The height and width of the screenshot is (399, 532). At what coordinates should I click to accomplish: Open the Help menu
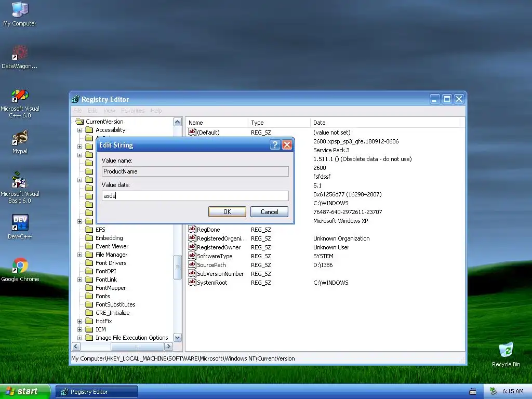click(x=156, y=111)
